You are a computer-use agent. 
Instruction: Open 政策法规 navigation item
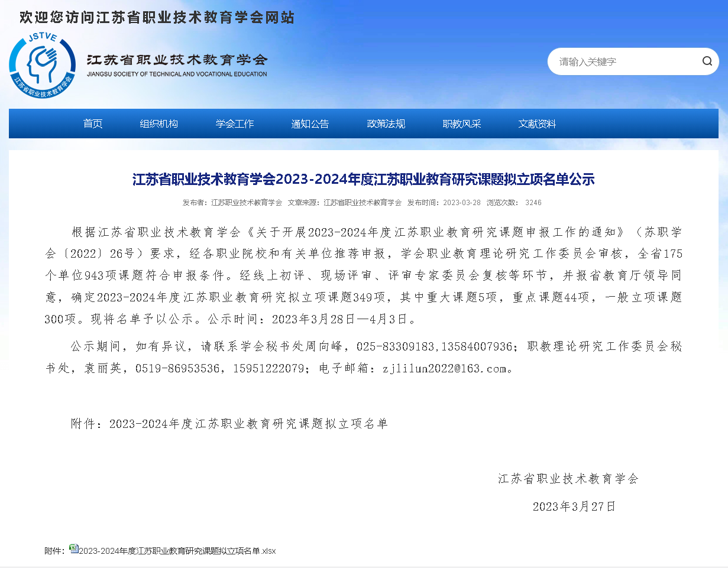click(x=386, y=124)
